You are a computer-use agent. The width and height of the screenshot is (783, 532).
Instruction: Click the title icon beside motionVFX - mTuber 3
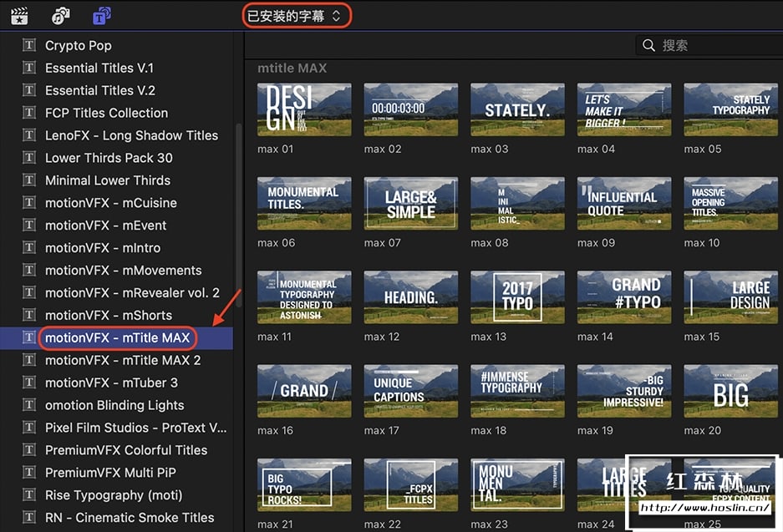click(x=29, y=383)
